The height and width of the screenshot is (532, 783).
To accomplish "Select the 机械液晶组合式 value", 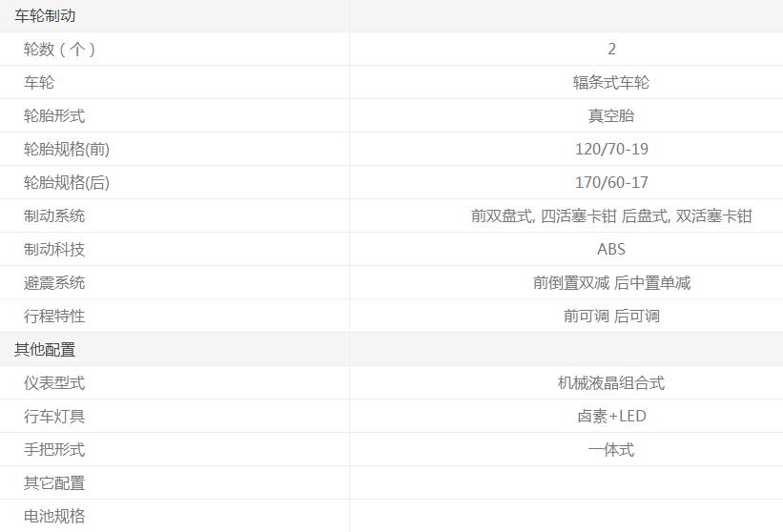I will pos(610,382).
